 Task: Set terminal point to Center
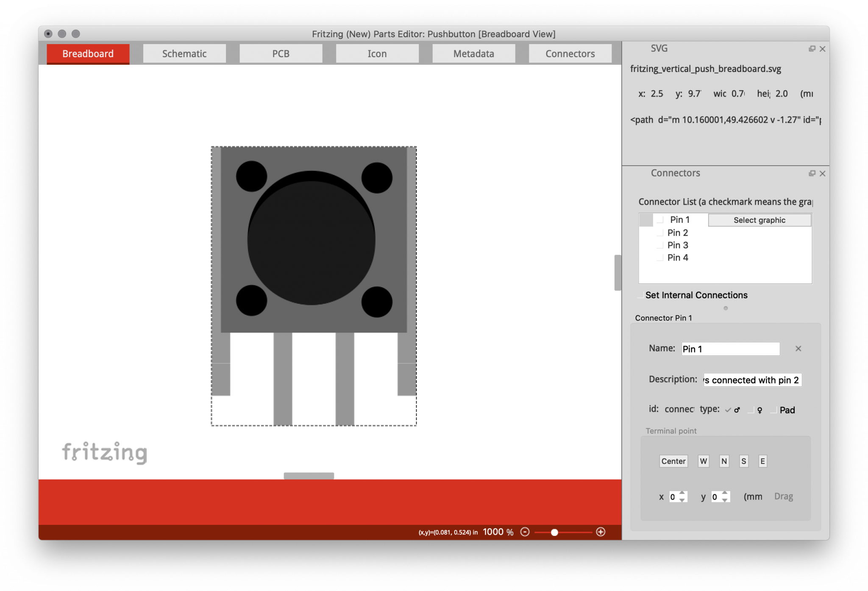(x=673, y=461)
